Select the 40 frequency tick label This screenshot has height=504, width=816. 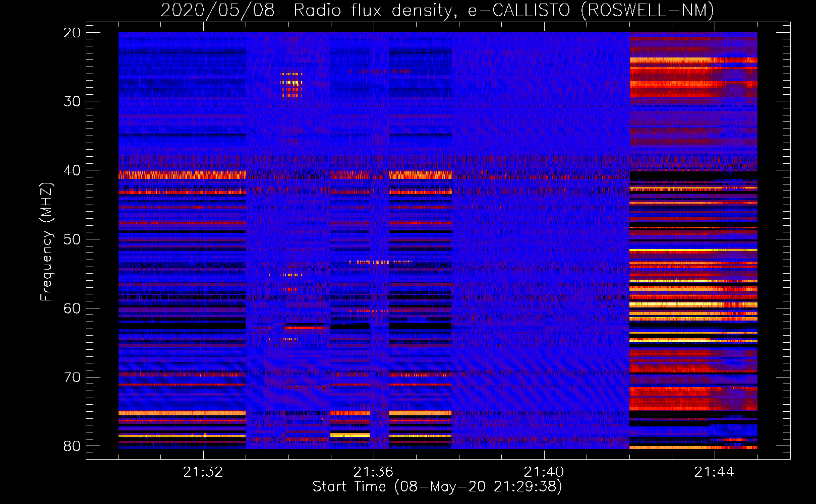tap(72, 170)
